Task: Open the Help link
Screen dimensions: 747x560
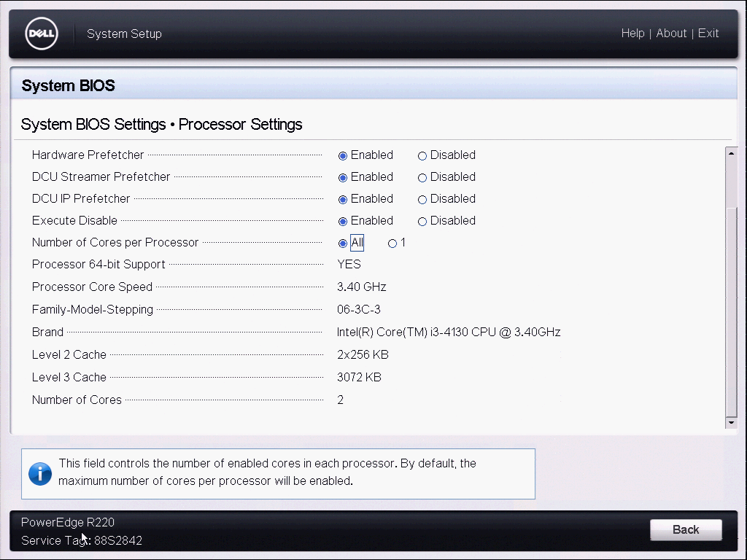Action: point(632,34)
